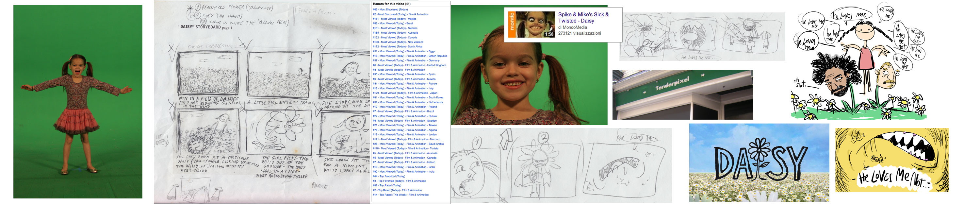The height and width of the screenshot is (205, 980).
Task: Open the #5 Film & Animation - Canada honor
Action: coord(404,158)
